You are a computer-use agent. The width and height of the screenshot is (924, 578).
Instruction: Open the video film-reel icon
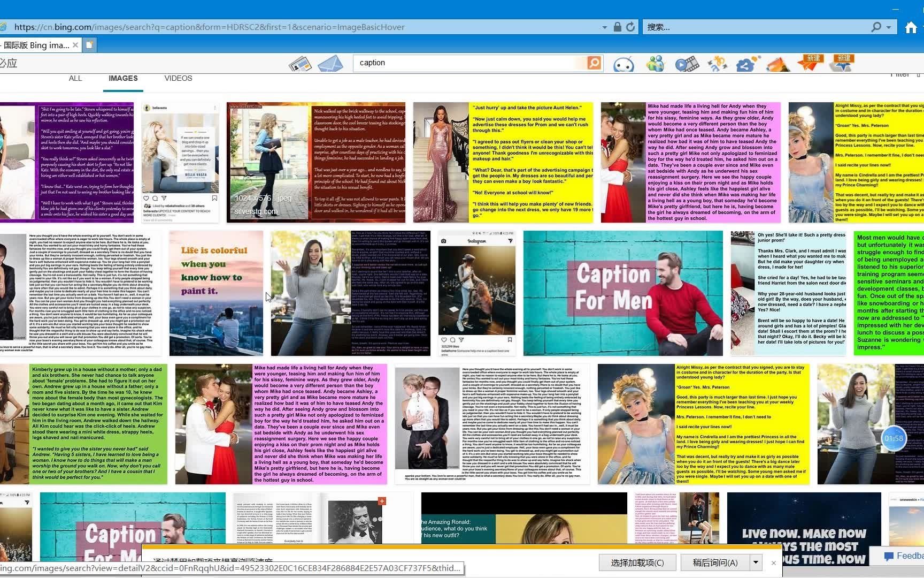(x=687, y=64)
